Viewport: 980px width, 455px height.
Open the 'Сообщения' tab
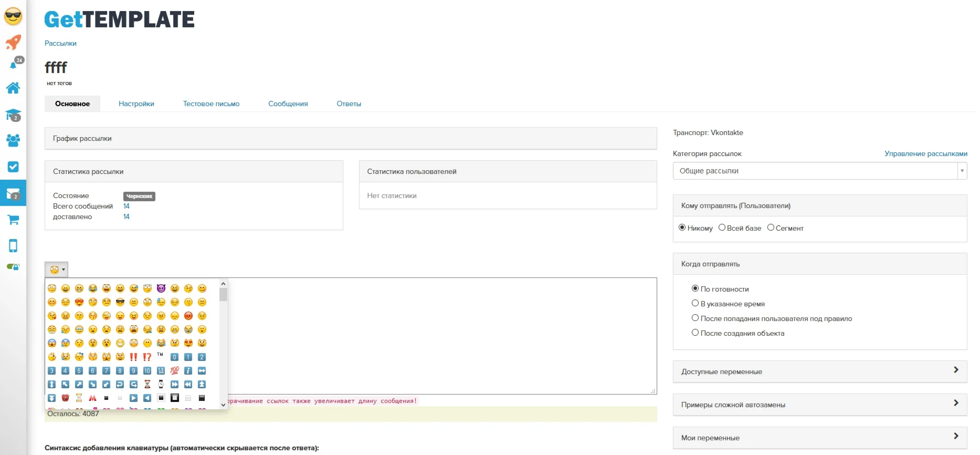tap(288, 104)
